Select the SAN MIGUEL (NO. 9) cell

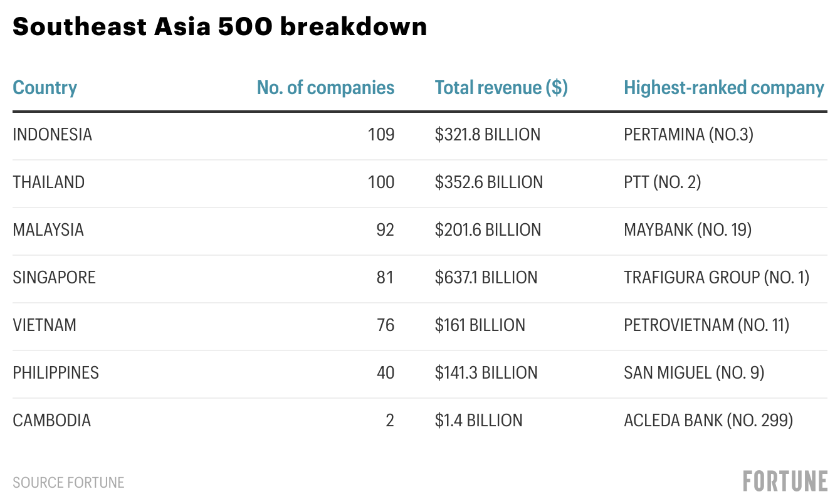pyautogui.click(x=694, y=373)
